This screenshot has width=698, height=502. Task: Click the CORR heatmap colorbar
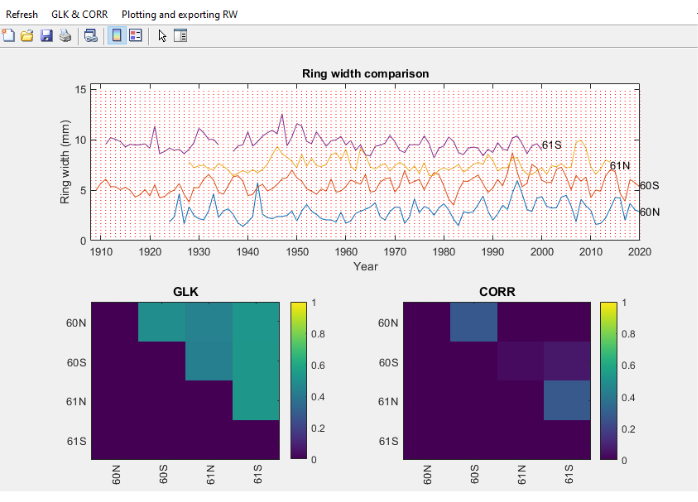point(608,381)
